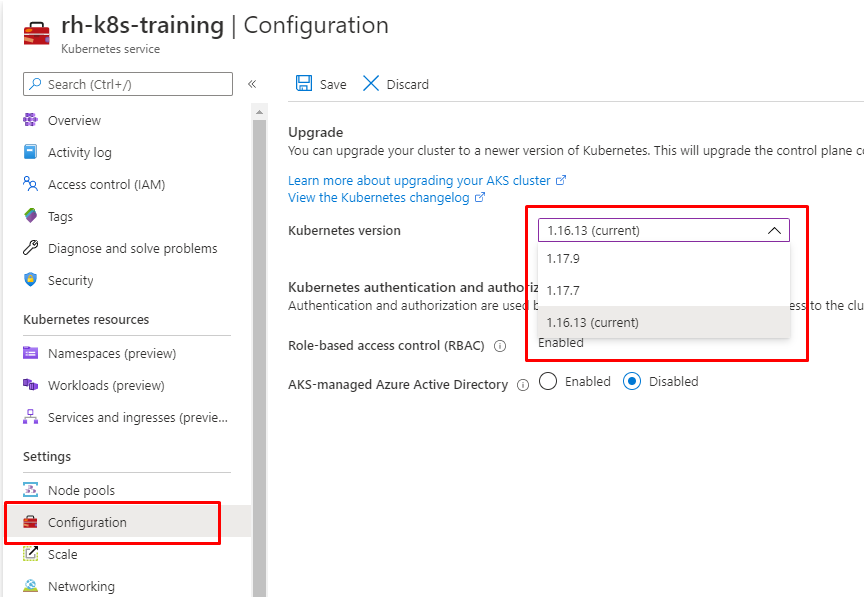Click the Save disk icon
This screenshot has height=597, width=864.
[304, 83]
